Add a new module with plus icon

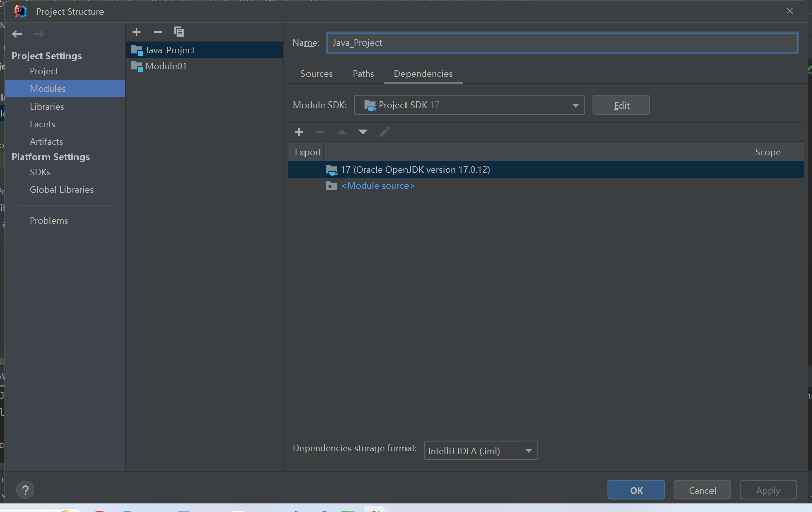[x=136, y=32]
